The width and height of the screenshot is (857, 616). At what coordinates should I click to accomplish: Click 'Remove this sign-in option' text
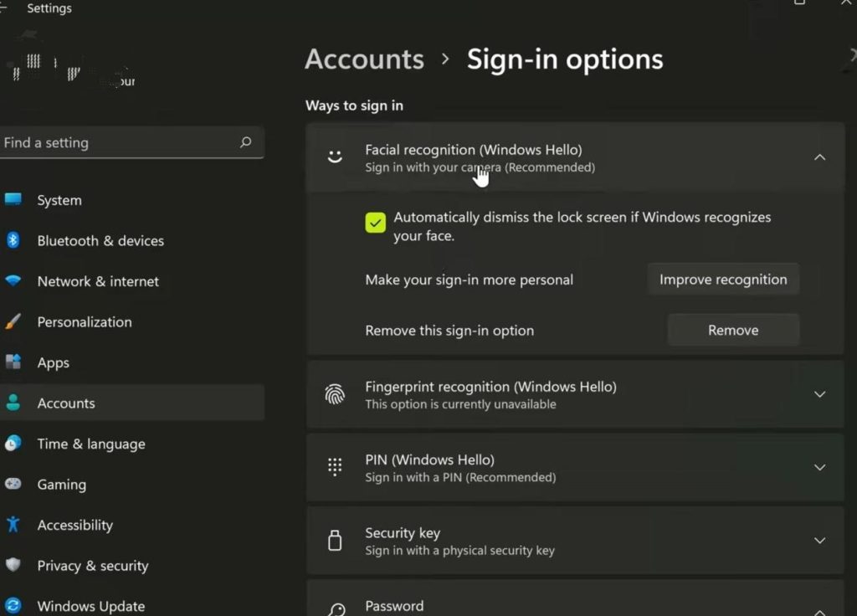449,330
